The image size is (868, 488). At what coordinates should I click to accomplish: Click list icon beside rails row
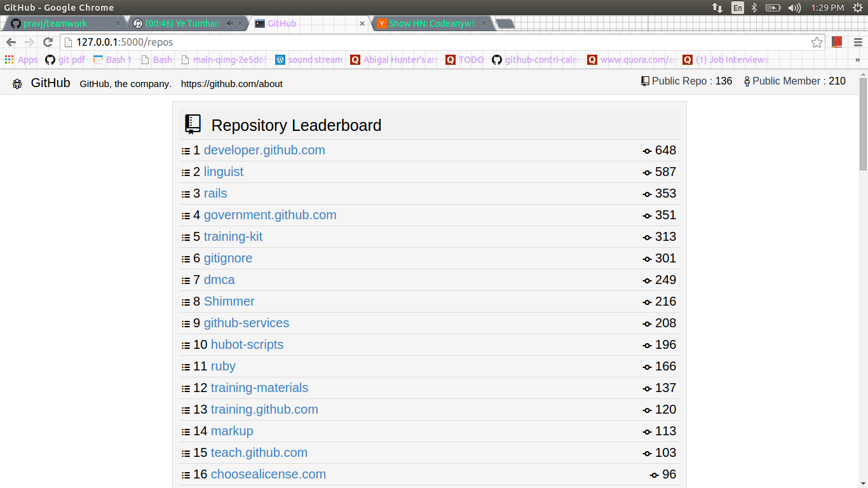click(x=186, y=194)
